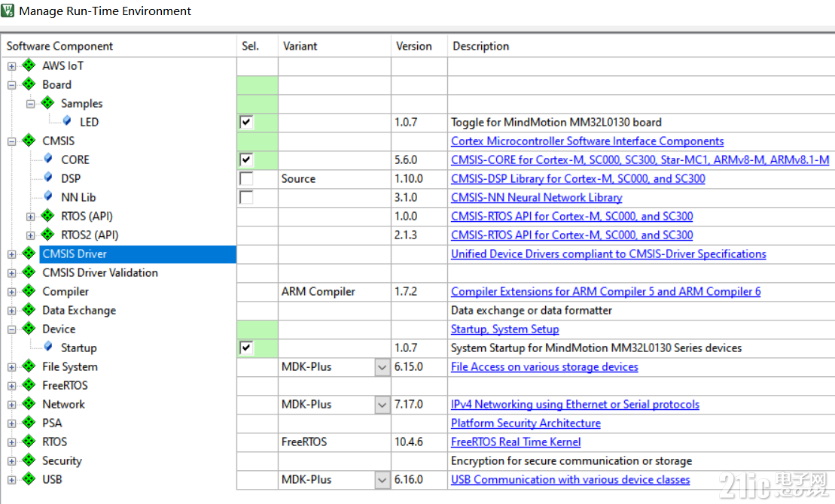Viewport: 835px width, 504px height.
Task: Open the USB variant dropdown
Action: pos(382,480)
